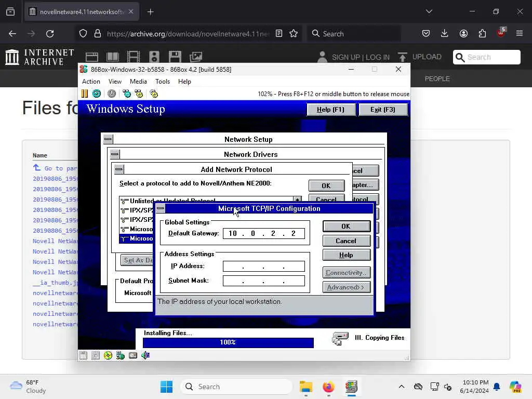
Task: Click the Internet Archive search box
Action: click(x=486, y=57)
